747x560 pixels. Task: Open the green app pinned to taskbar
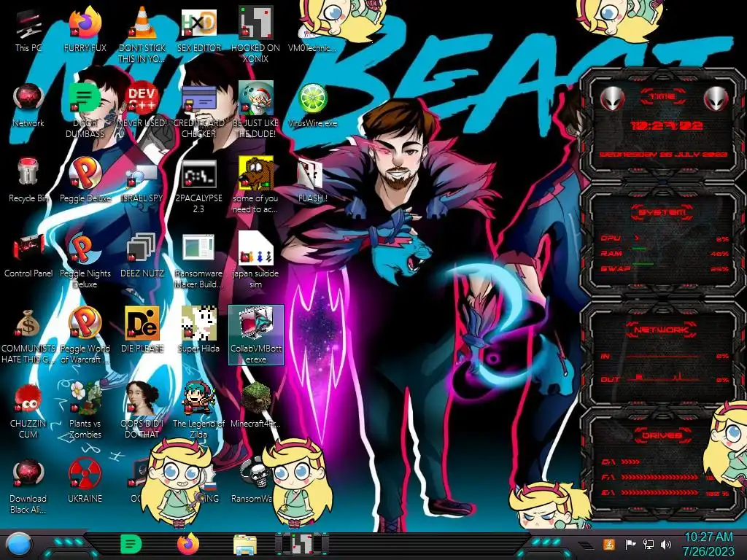[x=131, y=544]
